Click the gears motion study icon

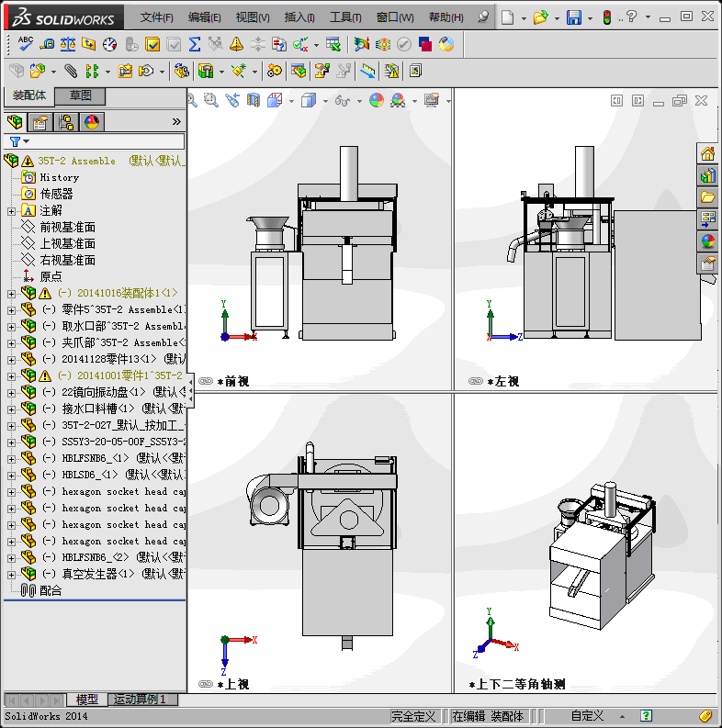[x=274, y=71]
